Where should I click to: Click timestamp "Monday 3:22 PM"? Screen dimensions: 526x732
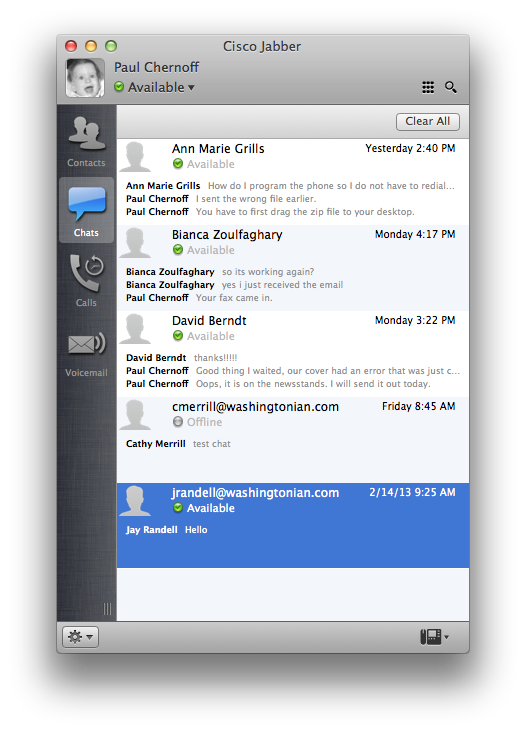pos(415,320)
